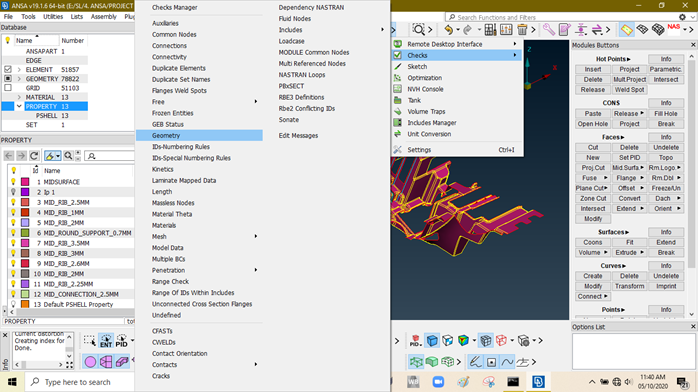Screen dimensions: 698x392
Task: Click the PID color mode icon
Action: 415,341
